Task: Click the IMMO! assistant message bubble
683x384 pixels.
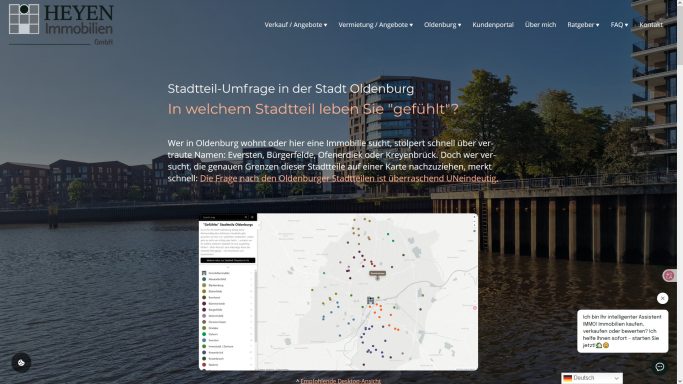Action: pyautogui.click(x=622, y=331)
